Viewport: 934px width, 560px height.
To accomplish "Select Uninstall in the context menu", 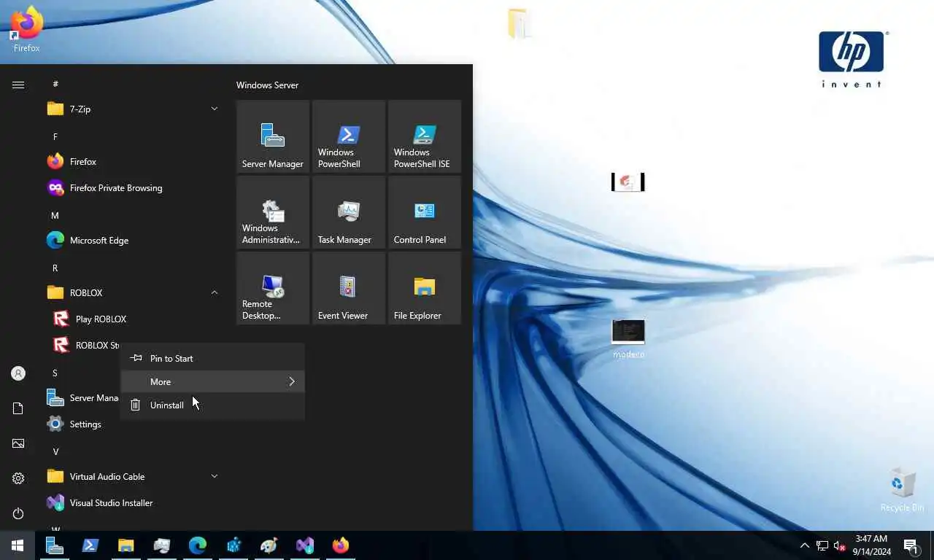I will 212,405.
